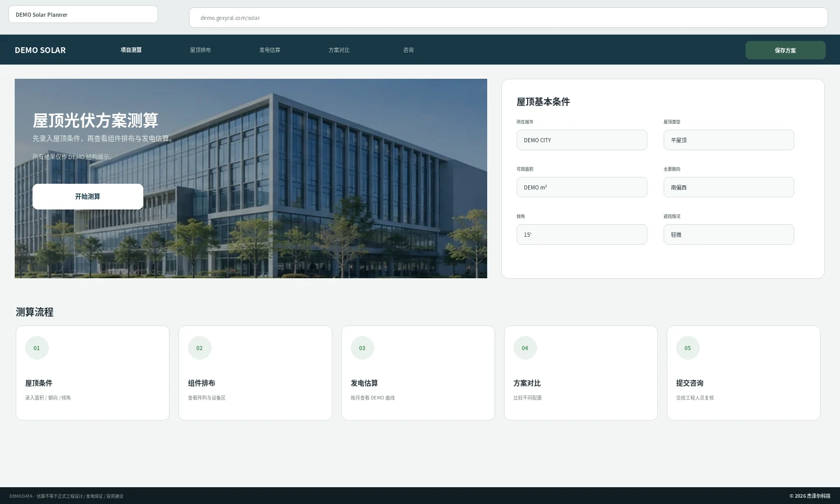Click the 所在城市 field with DEMO CITY
840x504 pixels.
(x=582, y=140)
